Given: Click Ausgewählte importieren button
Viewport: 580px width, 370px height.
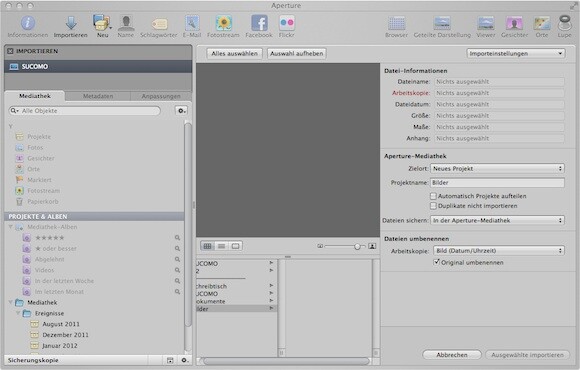Looking at the screenshot, I should [x=527, y=355].
